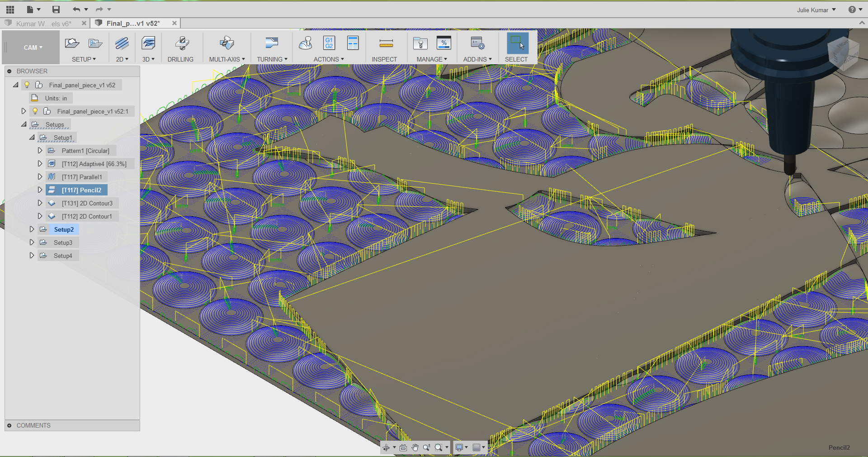Toggle lightbulb visibility for Final_panel_piece_v1 v52
This screenshot has width=868, height=457.
tap(27, 85)
